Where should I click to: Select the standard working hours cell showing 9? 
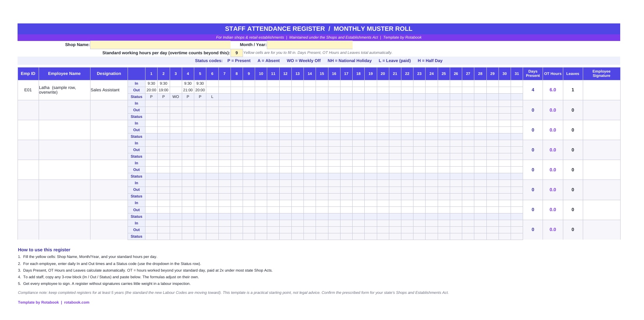[x=237, y=53]
